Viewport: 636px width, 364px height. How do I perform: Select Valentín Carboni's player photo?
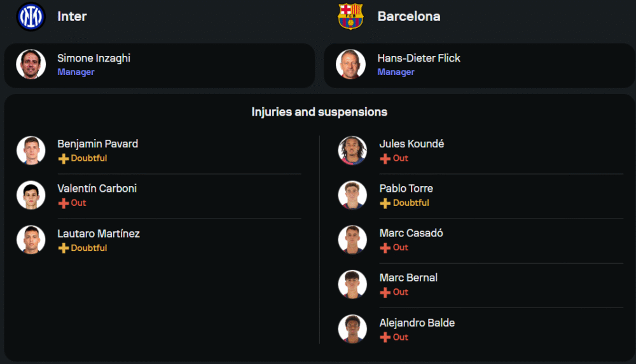[31, 195]
